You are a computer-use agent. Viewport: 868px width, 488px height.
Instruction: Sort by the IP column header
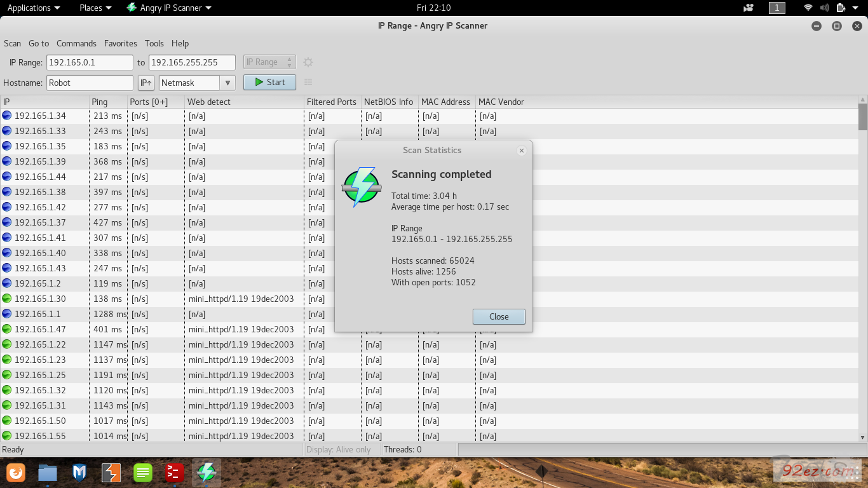pos(44,102)
